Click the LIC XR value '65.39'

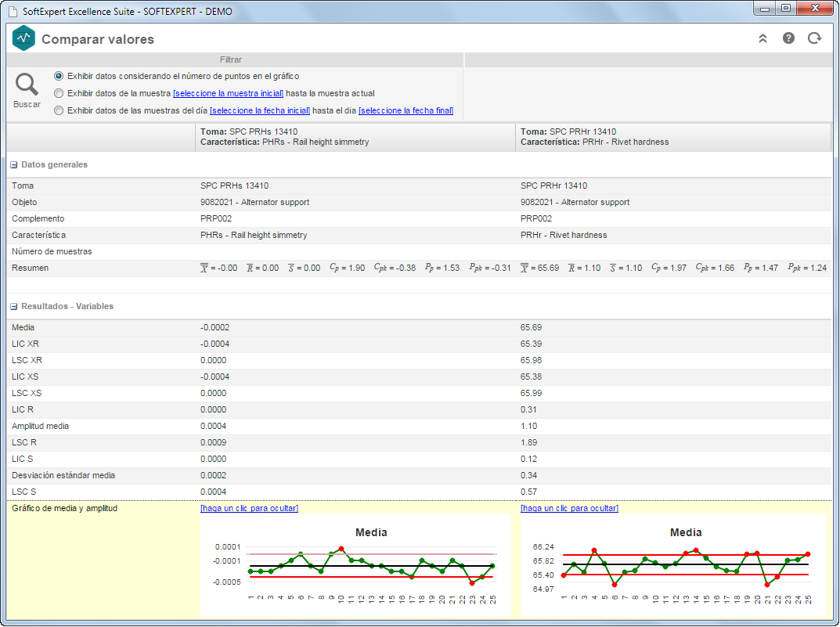(531, 344)
